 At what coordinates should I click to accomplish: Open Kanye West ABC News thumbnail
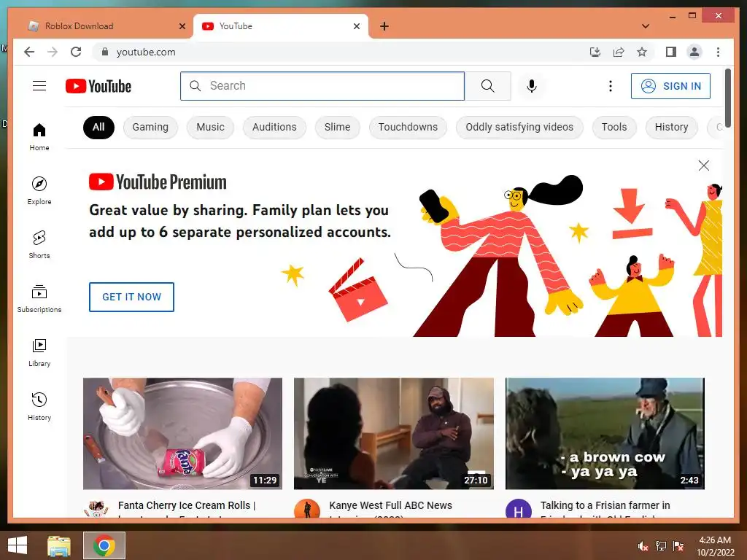[393, 433]
